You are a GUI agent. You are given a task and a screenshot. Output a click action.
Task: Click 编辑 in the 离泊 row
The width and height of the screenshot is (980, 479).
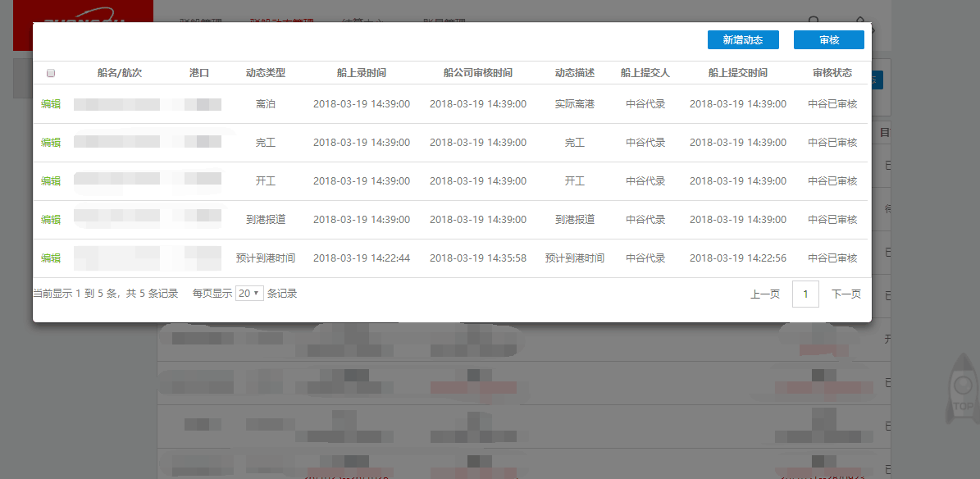click(51, 104)
